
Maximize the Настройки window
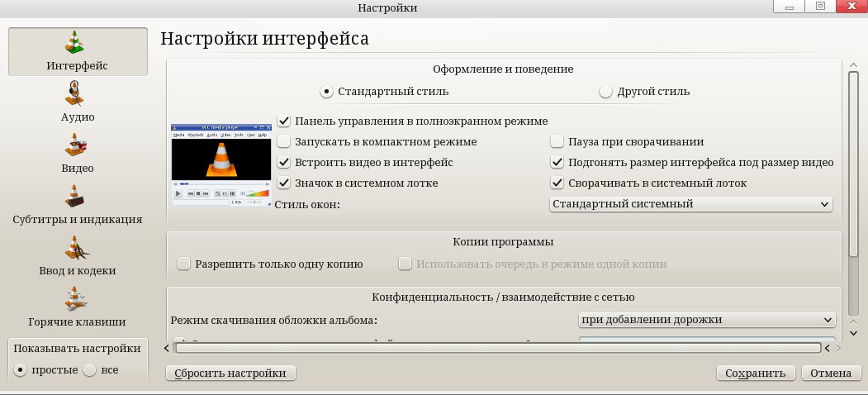[x=820, y=6]
